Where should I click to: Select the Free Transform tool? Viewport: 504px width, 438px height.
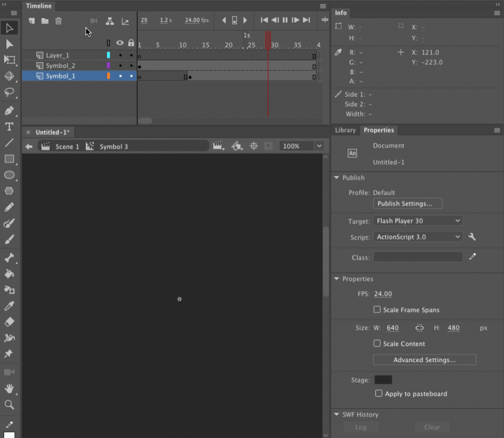coord(10,60)
